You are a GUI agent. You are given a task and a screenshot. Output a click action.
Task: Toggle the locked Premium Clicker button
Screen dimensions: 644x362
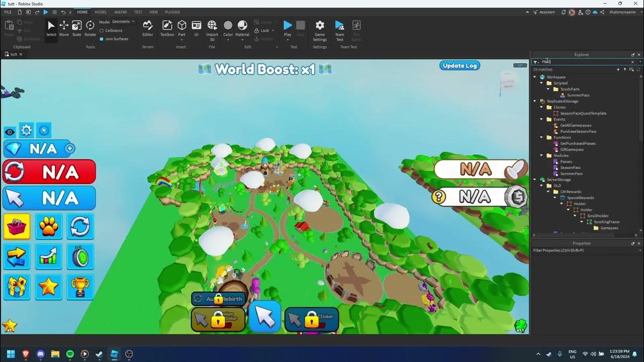click(x=218, y=319)
